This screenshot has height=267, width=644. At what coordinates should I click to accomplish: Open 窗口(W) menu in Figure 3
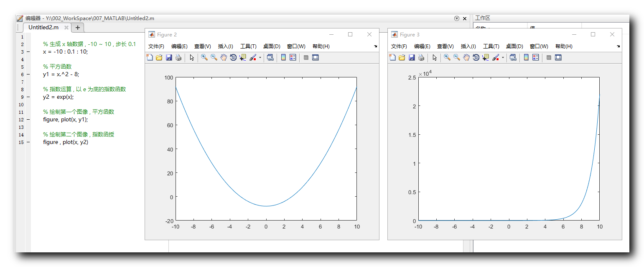click(x=539, y=46)
